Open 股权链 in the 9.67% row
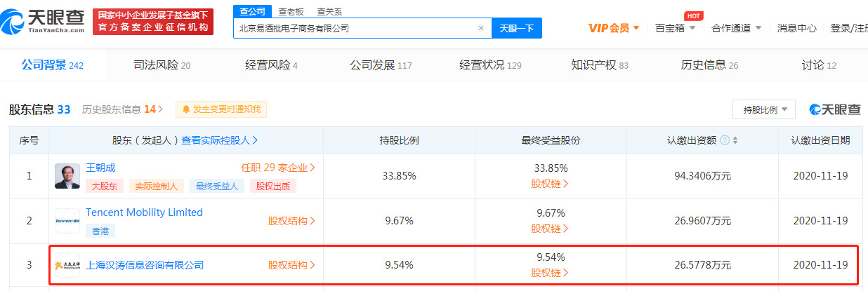 (550, 229)
